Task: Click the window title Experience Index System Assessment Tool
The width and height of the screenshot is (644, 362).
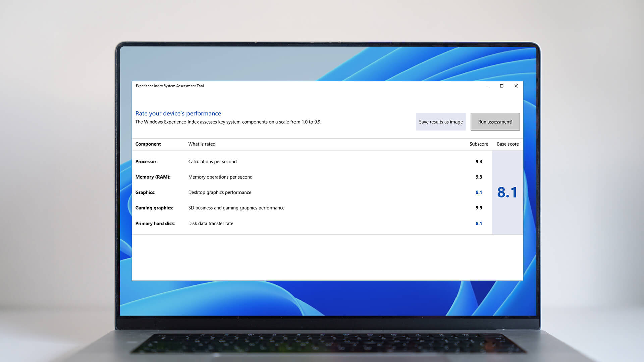Action: (x=169, y=86)
